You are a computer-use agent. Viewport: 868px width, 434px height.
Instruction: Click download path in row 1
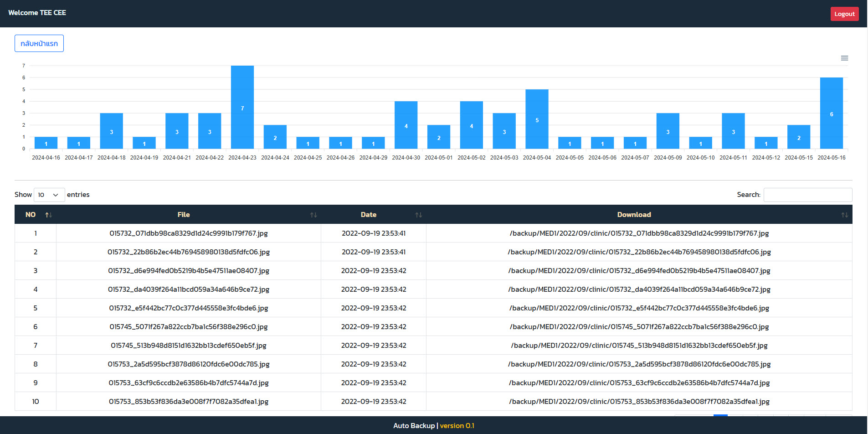(639, 233)
